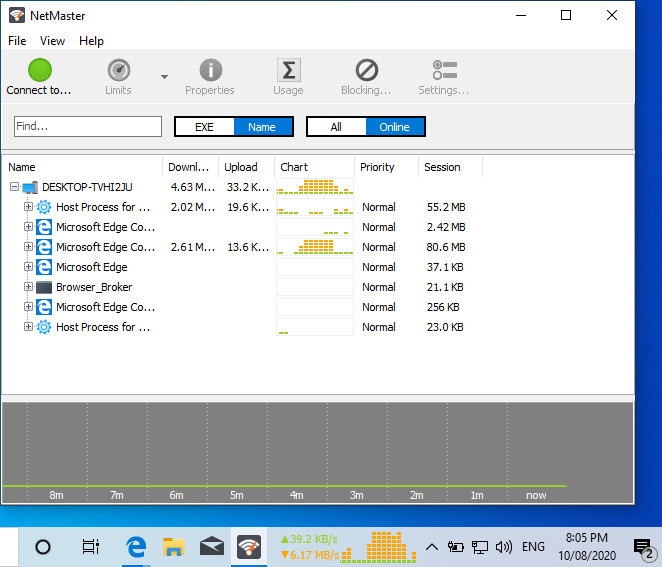
Task: Expand Microsoft Edge Co... row with 256 KB
Action: [x=28, y=307]
